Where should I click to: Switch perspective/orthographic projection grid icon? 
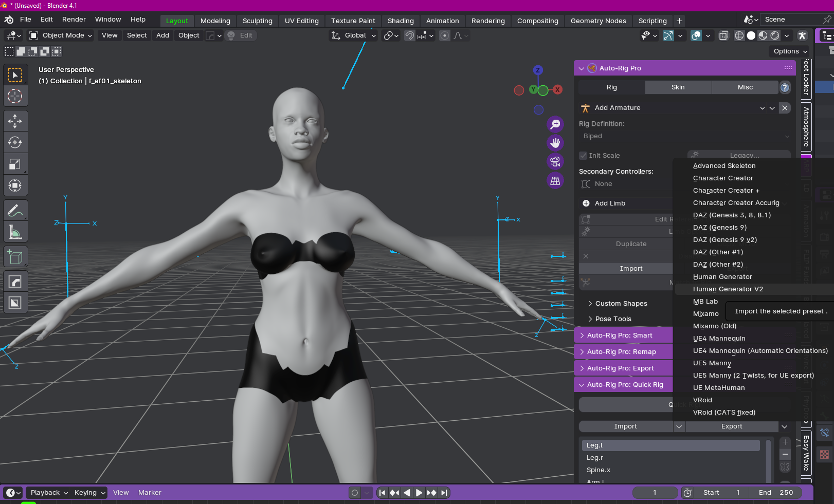[555, 181]
